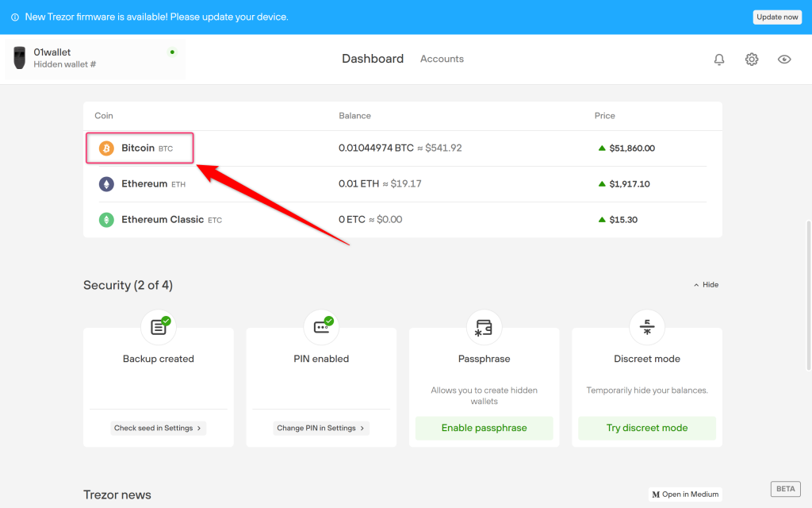
Task: Click the $51,860.00 Bitcoin price
Action: click(x=632, y=148)
